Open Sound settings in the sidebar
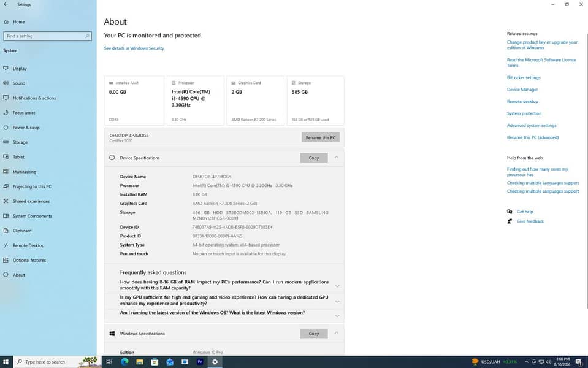This screenshot has height=368, width=588. coord(19,83)
